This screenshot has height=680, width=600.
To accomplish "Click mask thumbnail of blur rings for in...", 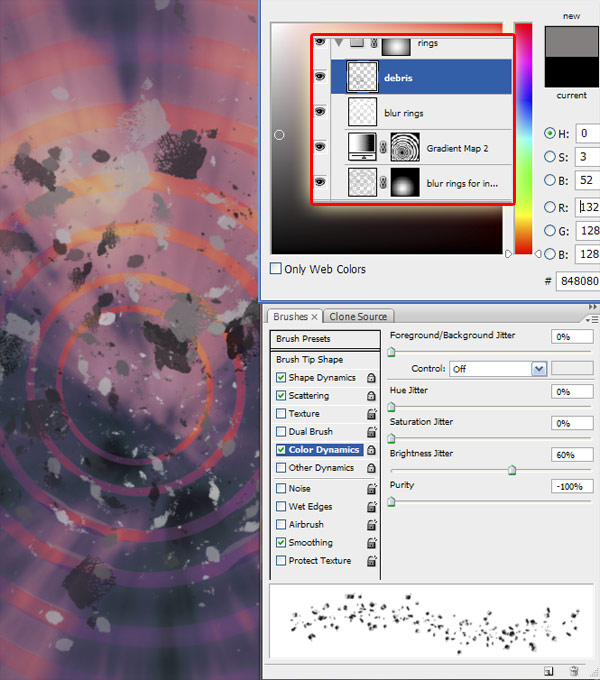I will click(x=405, y=182).
